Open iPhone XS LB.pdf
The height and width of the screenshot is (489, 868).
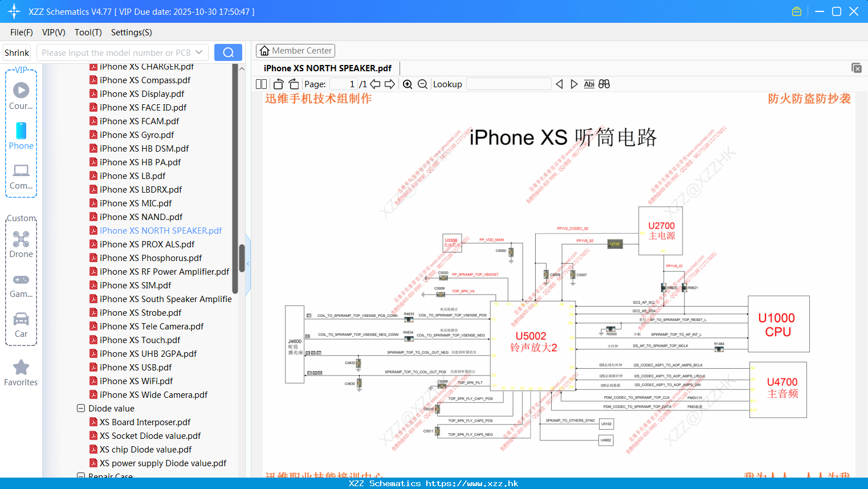[x=132, y=176]
